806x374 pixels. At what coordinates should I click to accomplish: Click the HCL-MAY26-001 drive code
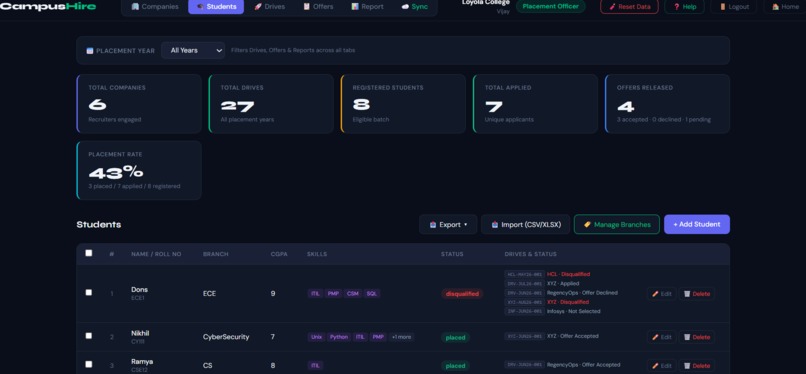[x=524, y=274]
